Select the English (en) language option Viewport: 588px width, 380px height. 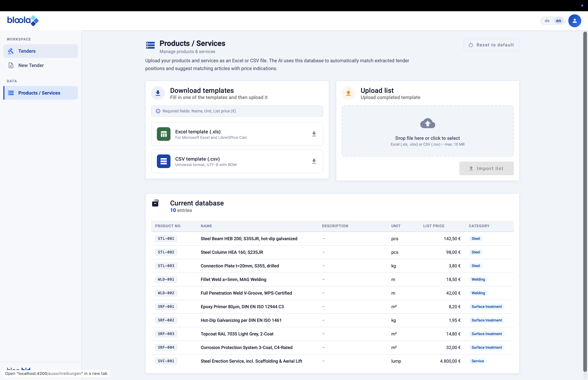[x=558, y=21]
